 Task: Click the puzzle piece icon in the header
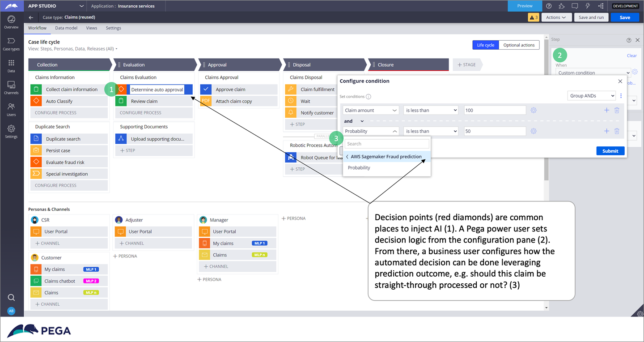(x=562, y=6)
